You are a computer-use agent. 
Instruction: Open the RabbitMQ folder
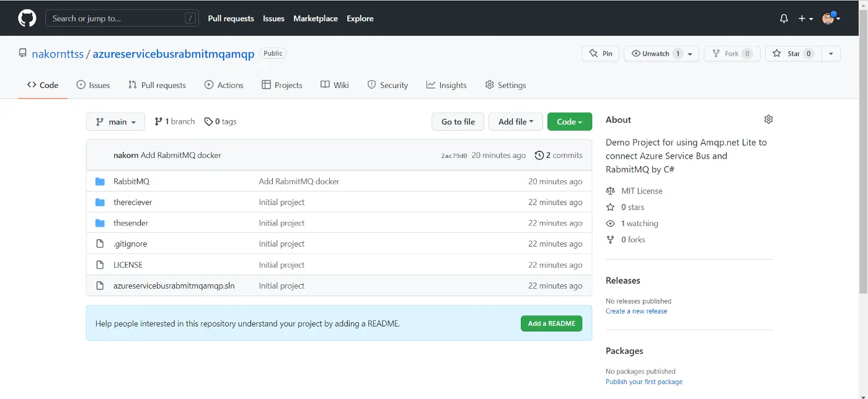[x=131, y=182]
